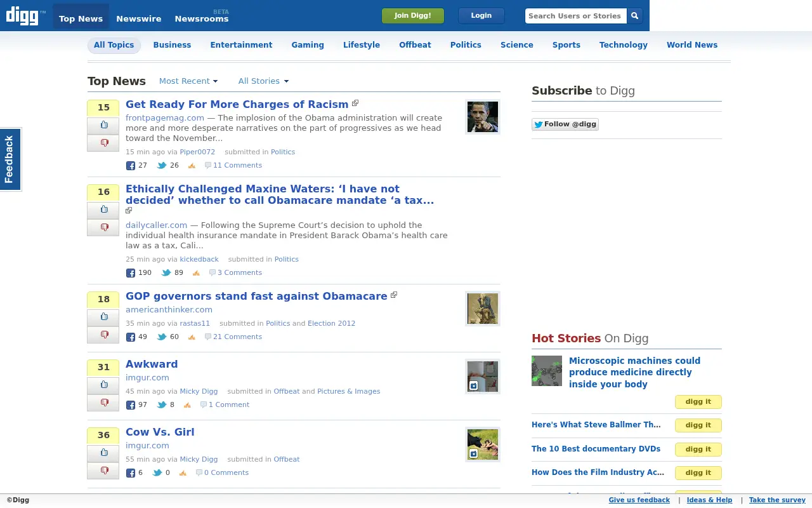The width and height of the screenshot is (812, 508).
Task: Click the Login button
Action: click(x=481, y=16)
